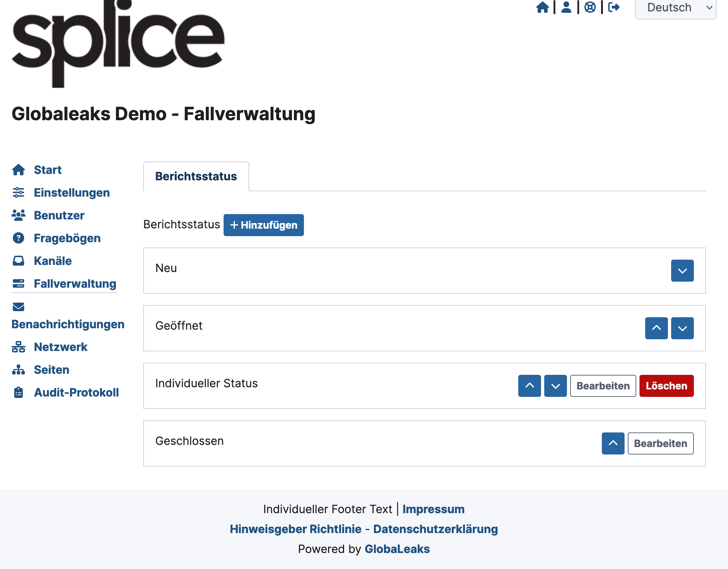The image size is (728, 569).
Task: Go to Benutzer in sidebar
Action: (x=59, y=216)
